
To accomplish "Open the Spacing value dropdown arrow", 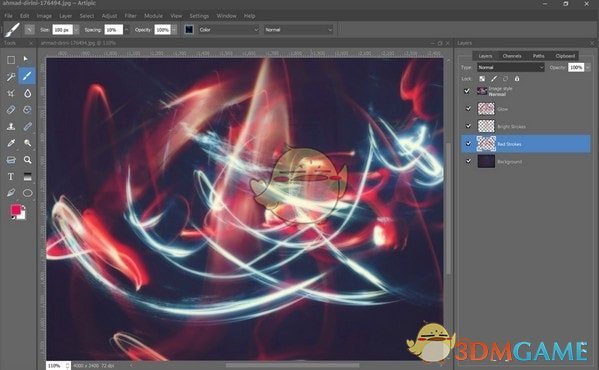I will coord(126,29).
